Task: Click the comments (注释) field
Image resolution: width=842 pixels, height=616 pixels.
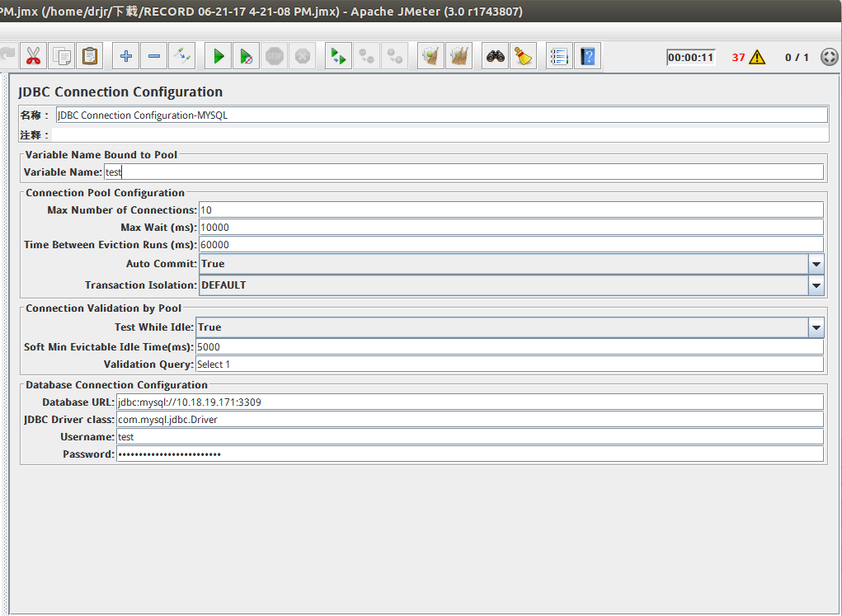Action: 440,134
